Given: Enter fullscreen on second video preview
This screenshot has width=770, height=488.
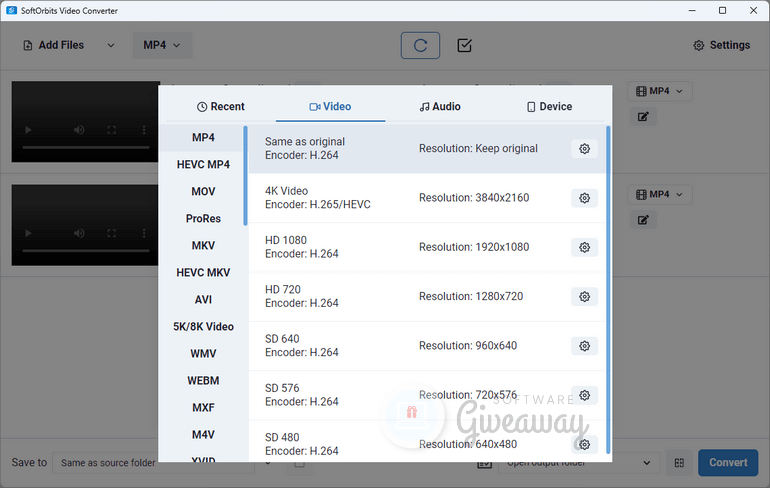Looking at the screenshot, I should point(111,233).
